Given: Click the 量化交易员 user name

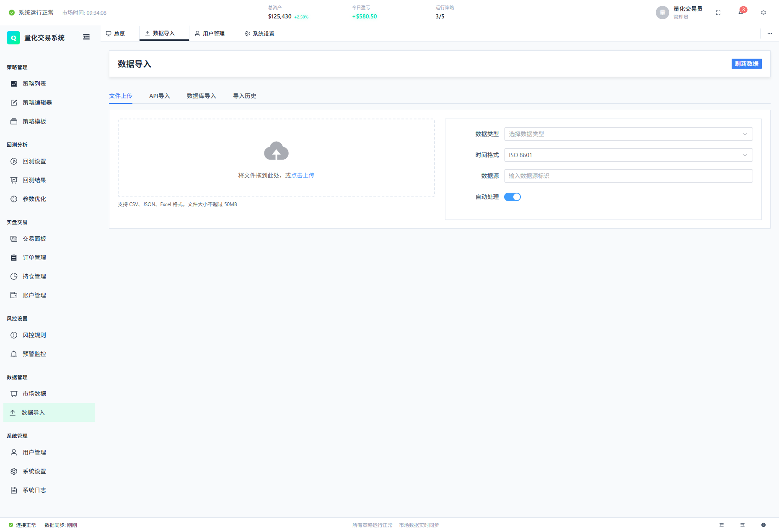Looking at the screenshot, I should (688, 9).
